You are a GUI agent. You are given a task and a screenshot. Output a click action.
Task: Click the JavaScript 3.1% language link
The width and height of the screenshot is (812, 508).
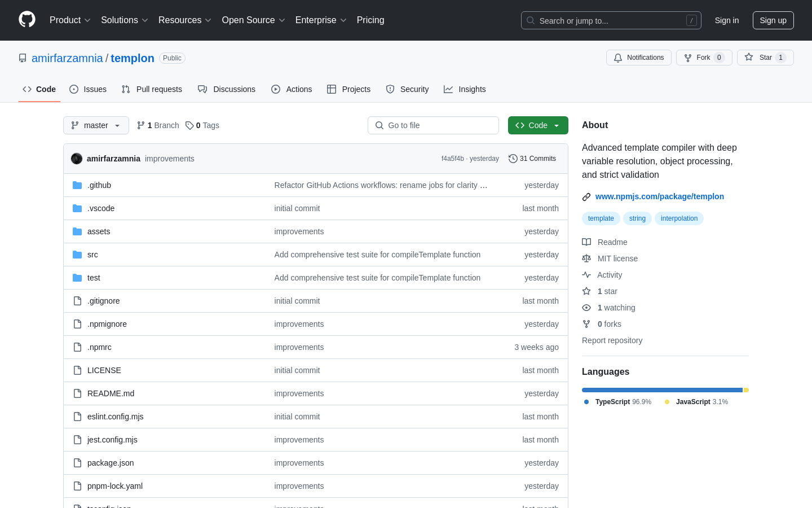[696, 402]
